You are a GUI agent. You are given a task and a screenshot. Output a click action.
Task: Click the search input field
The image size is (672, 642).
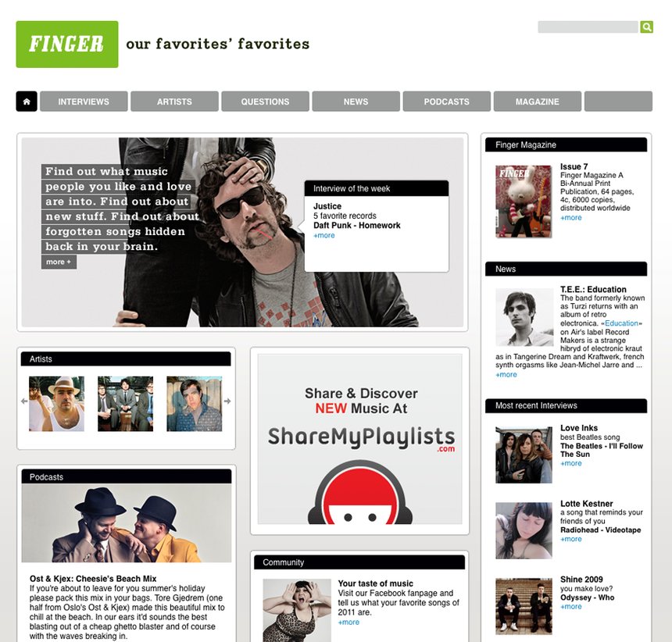(x=588, y=27)
